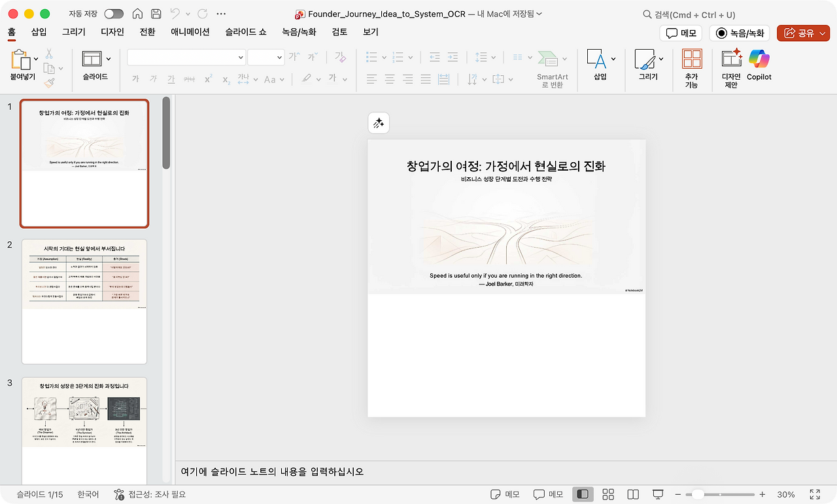Switch to the Design (디자인) tab
This screenshot has width=837, height=504.
point(112,31)
